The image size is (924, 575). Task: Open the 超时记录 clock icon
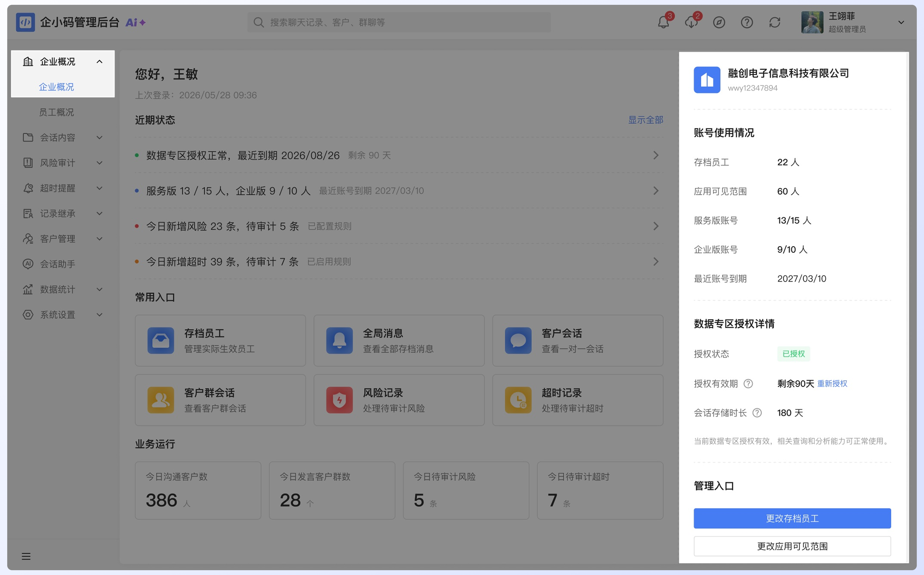tap(518, 400)
